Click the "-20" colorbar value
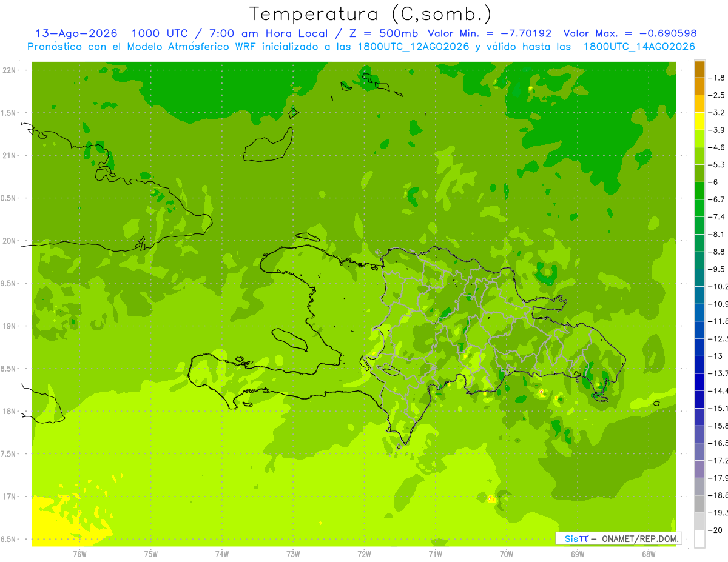This screenshot has height=562, width=728. tap(715, 530)
